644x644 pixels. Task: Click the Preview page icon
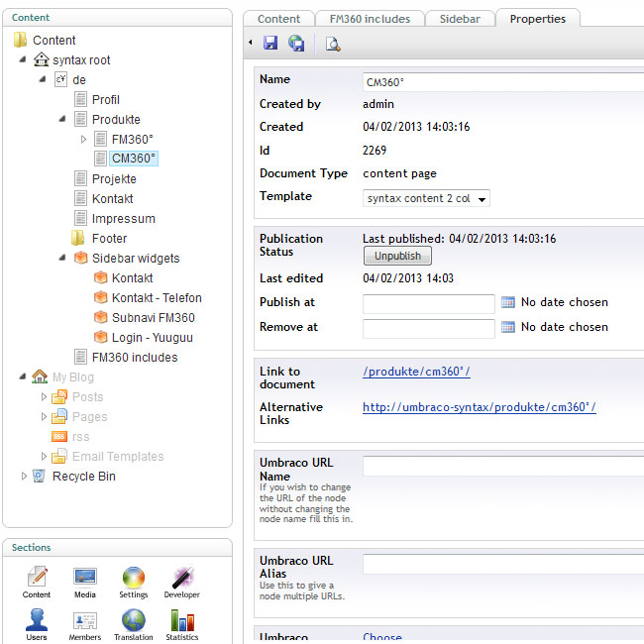[333, 44]
